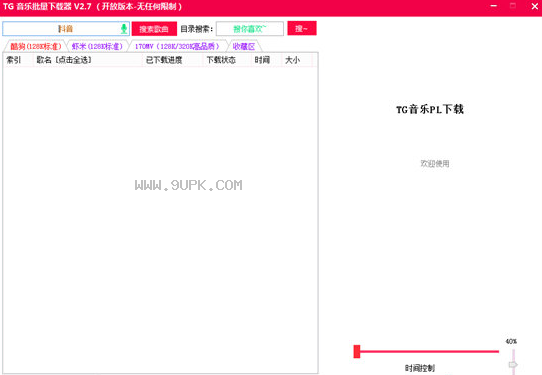This screenshot has height=375, width=542.
Task: Close the TG music downloader window
Action: pos(534,6)
